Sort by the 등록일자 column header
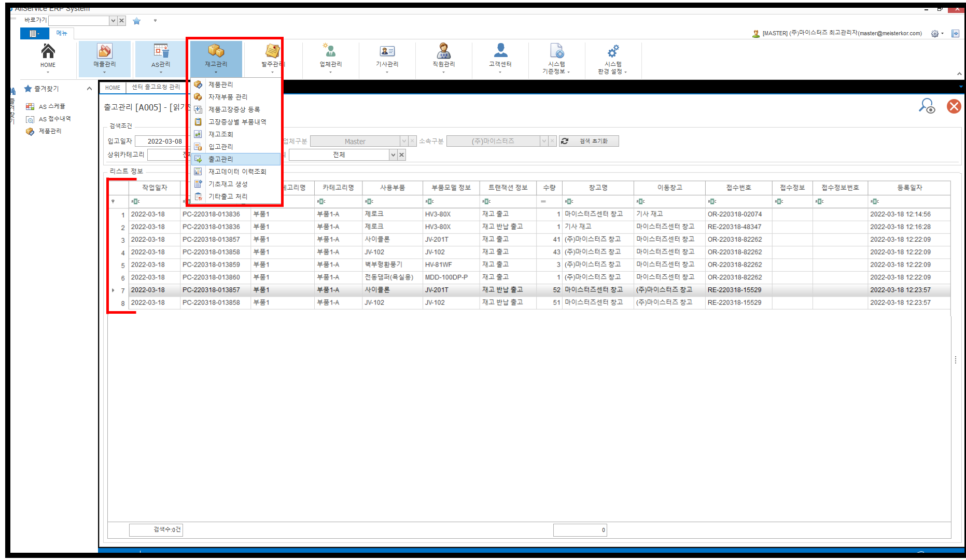 [x=909, y=188]
